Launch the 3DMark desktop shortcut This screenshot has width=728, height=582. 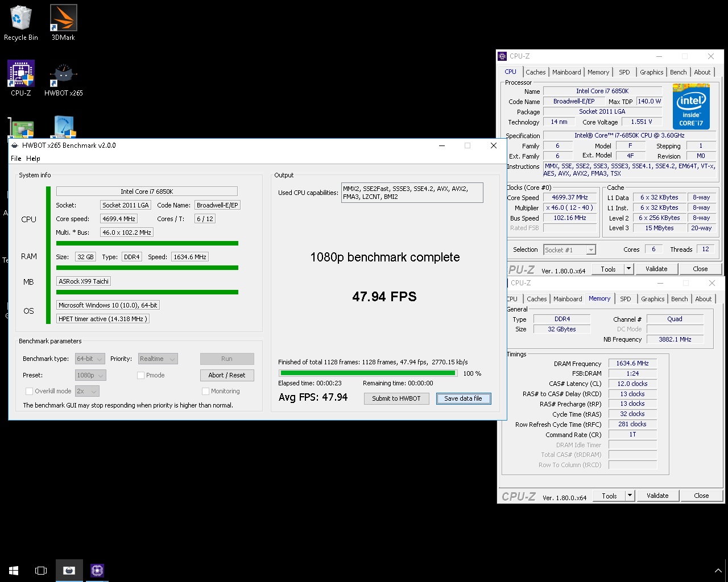pyautogui.click(x=63, y=23)
